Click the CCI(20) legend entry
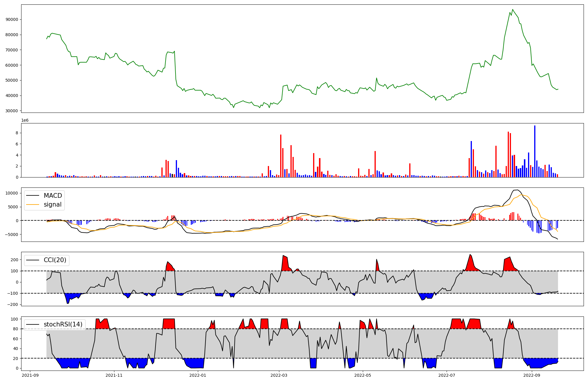588x382 pixels. [55, 260]
